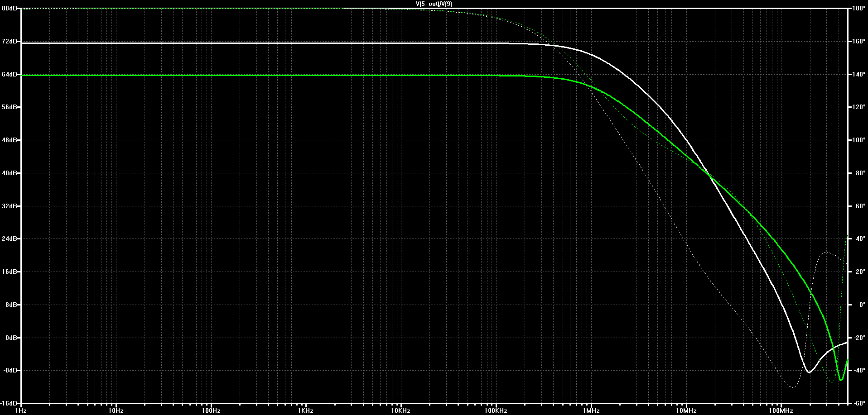Viewport: 868px width, 415px height.
Task: Click the 160° phase axis label
Action: (x=858, y=41)
